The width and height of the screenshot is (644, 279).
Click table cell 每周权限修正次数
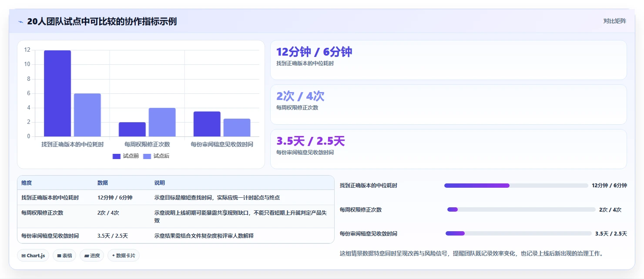coord(42,213)
